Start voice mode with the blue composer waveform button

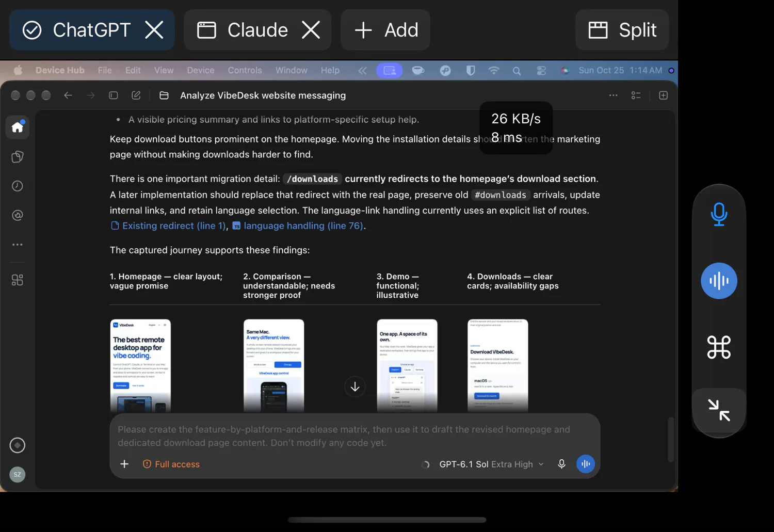tap(586, 464)
